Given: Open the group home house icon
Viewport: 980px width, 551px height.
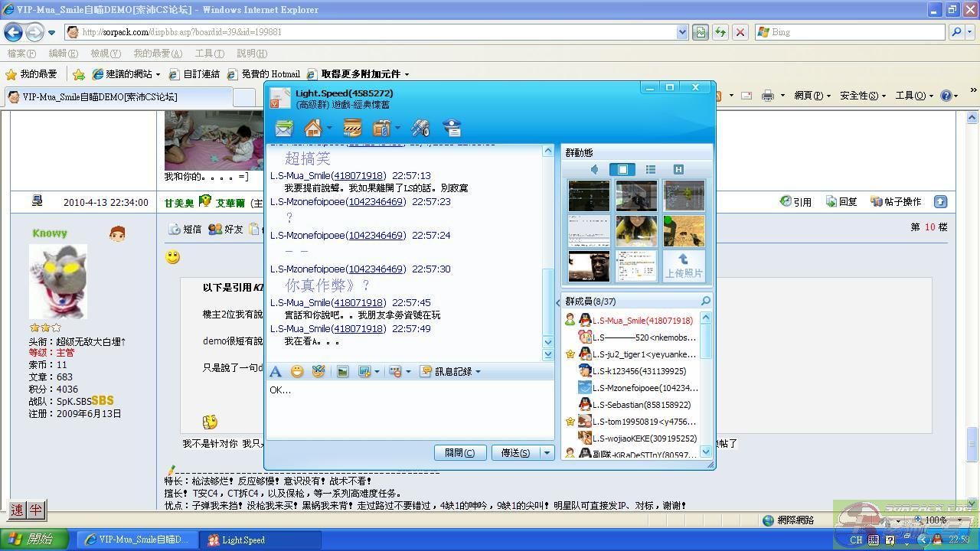Looking at the screenshot, I should [312, 128].
